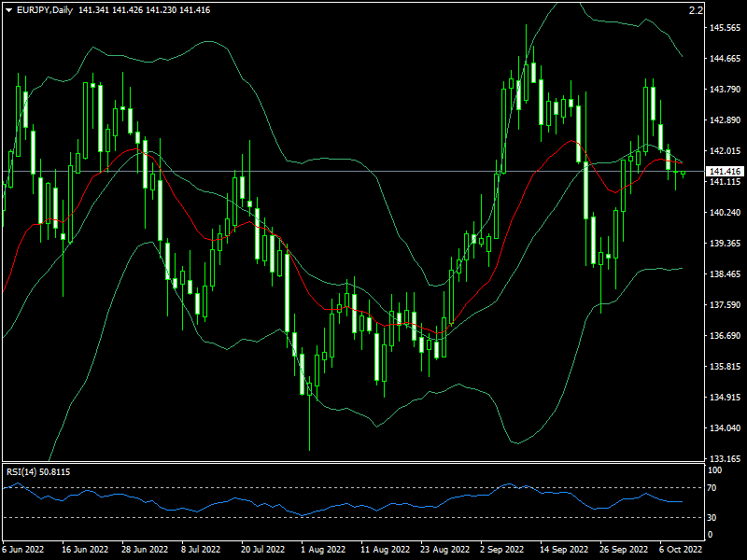Click the EURJPY,Daily chart title

coord(45,10)
